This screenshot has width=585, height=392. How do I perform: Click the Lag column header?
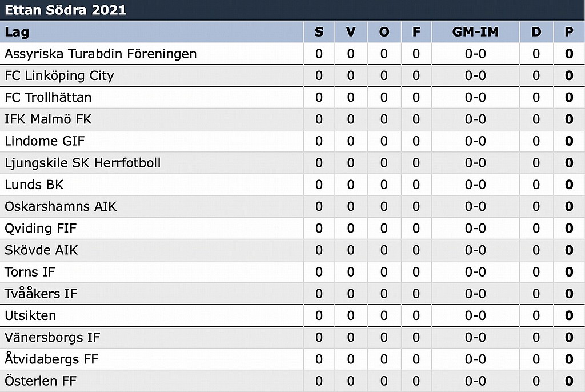coord(17,32)
